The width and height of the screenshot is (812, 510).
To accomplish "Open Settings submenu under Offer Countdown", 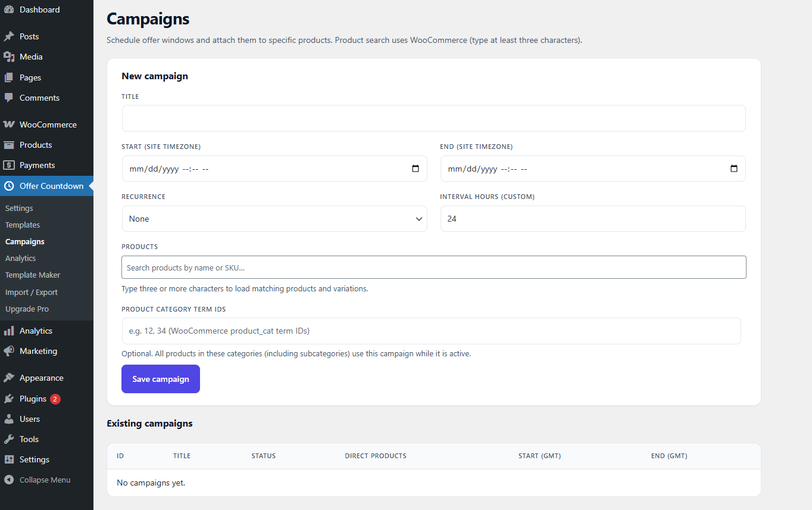I will pyautogui.click(x=19, y=208).
